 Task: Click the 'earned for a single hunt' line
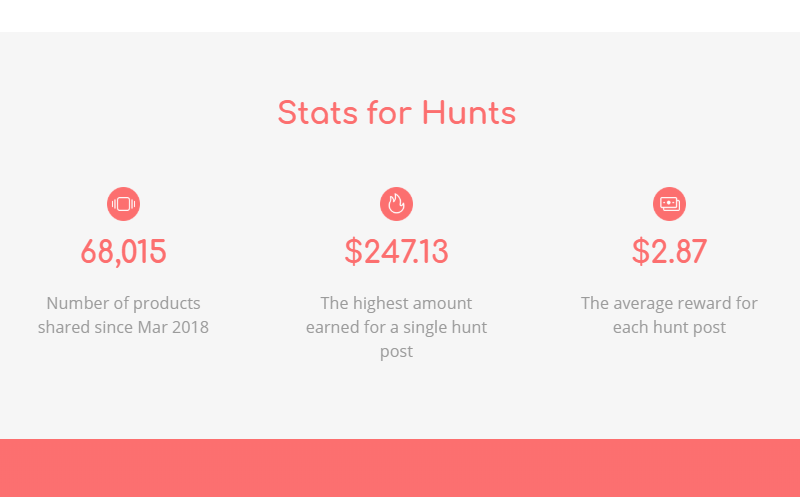[396, 327]
